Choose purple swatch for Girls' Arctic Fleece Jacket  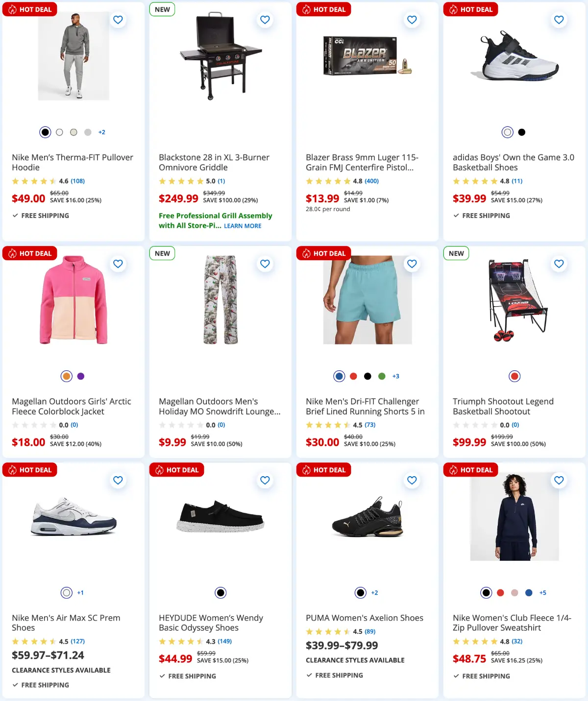pos(81,376)
